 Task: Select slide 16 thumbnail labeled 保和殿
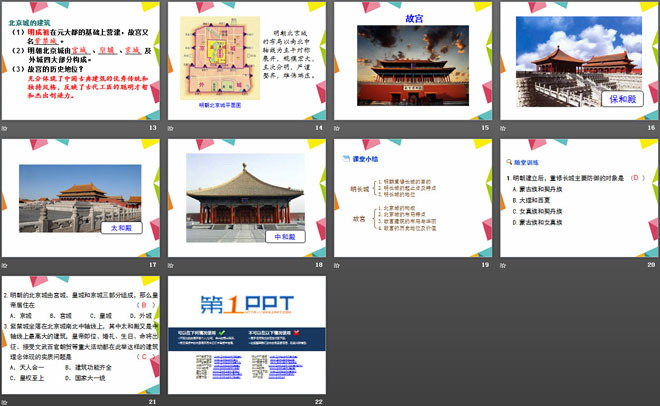point(579,61)
